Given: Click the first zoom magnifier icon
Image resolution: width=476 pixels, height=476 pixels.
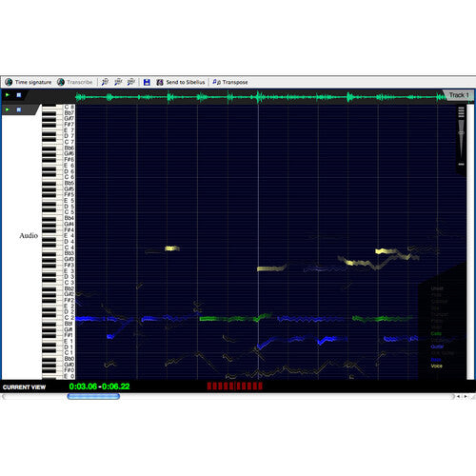Looking at the screenshot, I should 105,82.
